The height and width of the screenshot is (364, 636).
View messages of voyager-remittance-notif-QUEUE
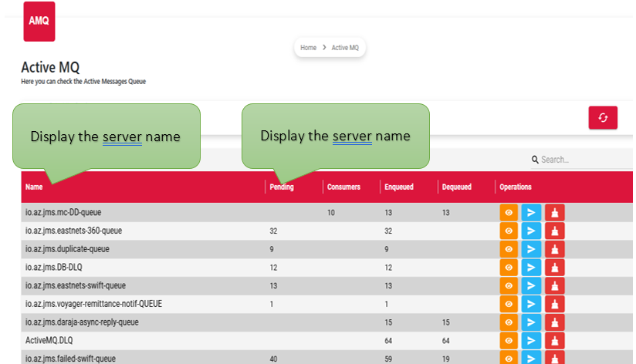coord(509,304)
